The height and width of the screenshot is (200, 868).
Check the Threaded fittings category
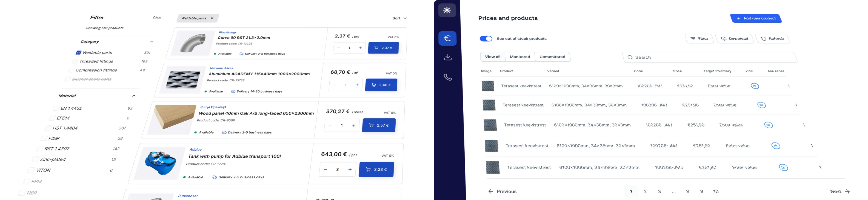point(75,61)
